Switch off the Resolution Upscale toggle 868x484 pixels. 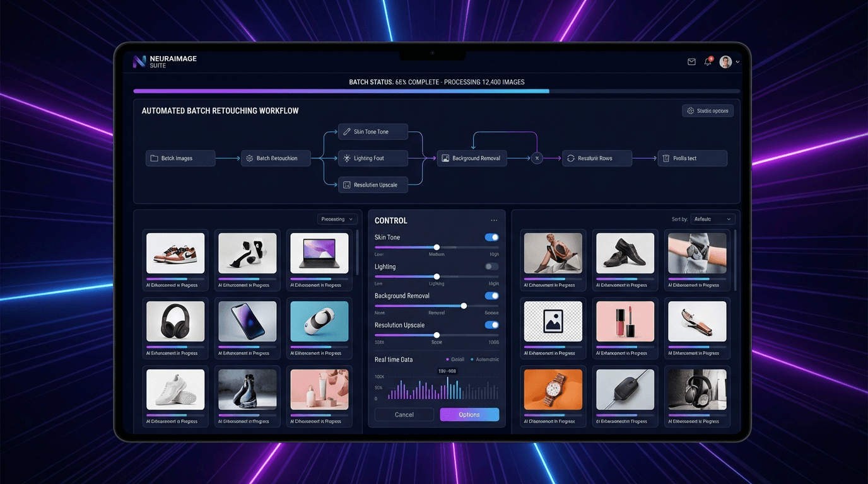tap(491, 325)
